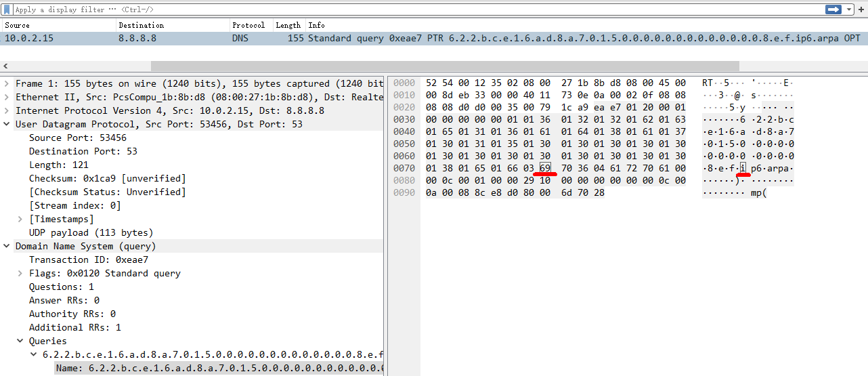Click into the display filter input field
The height and width of the screenshot is (376, 868).
coord(406,9)
